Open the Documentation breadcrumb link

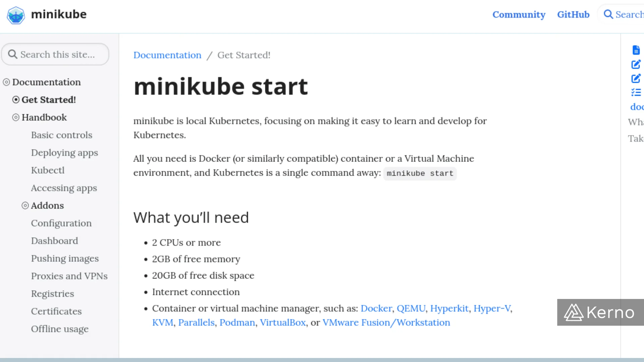tap(167, 55)
